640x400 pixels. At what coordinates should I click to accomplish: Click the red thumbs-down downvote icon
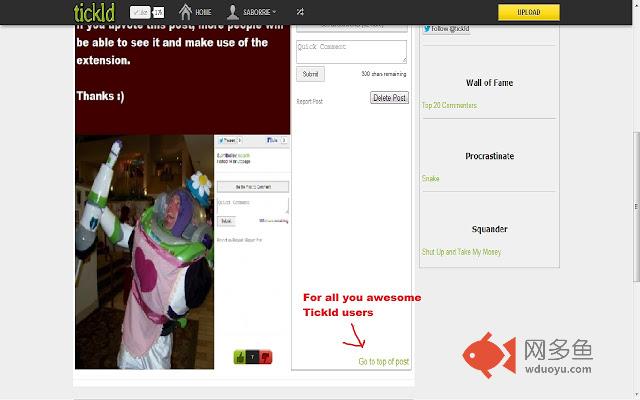click(x=266, y=357)
